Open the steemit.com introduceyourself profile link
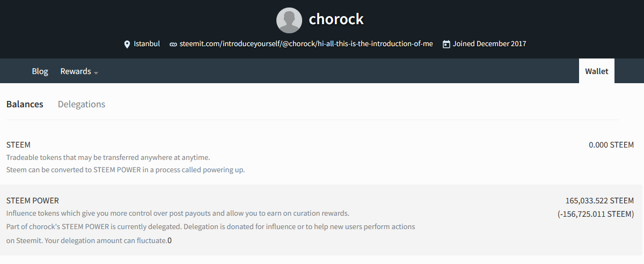The width and height of the screenshot is (644, 264). pos(306,44)
